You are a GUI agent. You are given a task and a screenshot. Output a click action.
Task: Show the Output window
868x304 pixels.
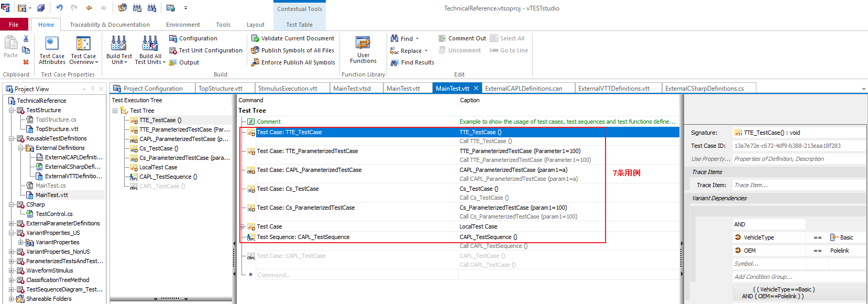[x=184, y=62]
